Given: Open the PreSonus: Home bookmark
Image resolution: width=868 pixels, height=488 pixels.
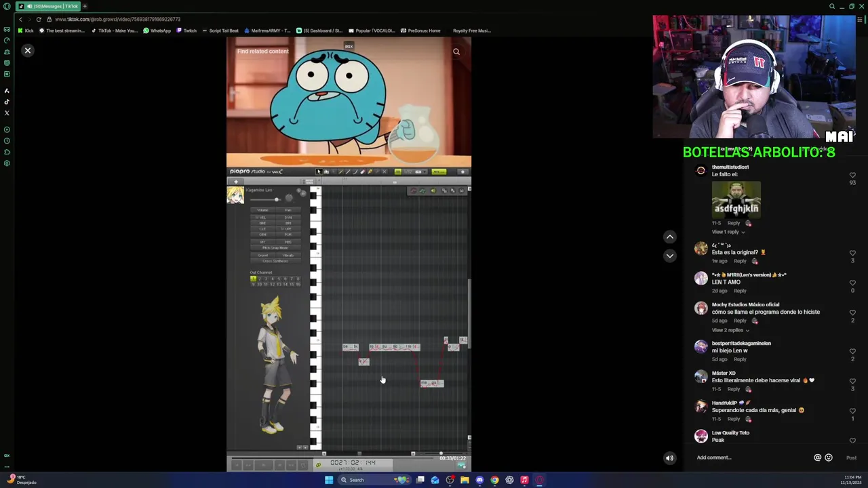Looking at the screenshot, I should point(420,30).
